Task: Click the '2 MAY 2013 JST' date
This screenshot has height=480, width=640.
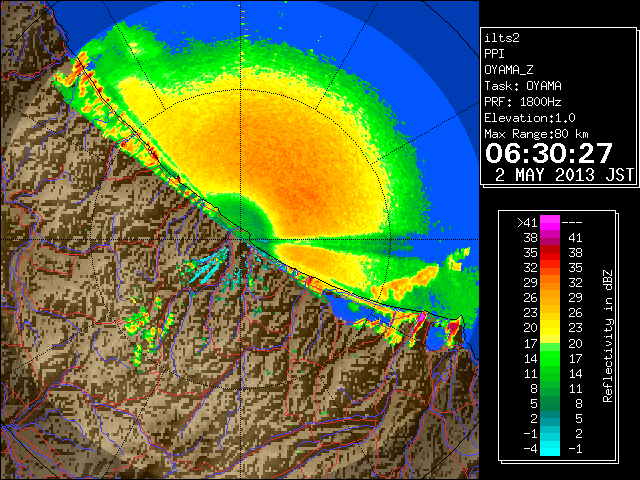Action: click(564, 175)
